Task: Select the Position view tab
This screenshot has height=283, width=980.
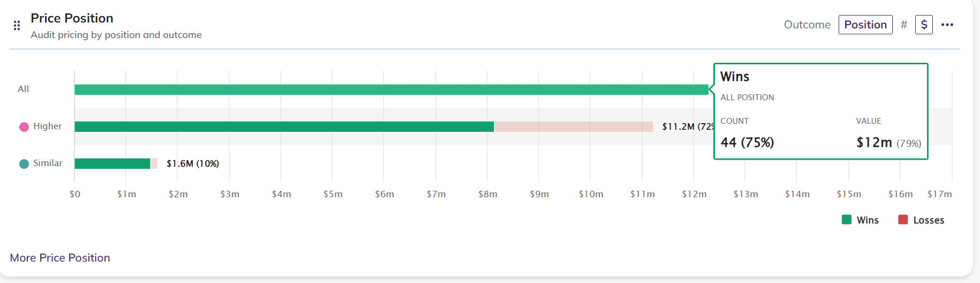Action: pos(865,25)
